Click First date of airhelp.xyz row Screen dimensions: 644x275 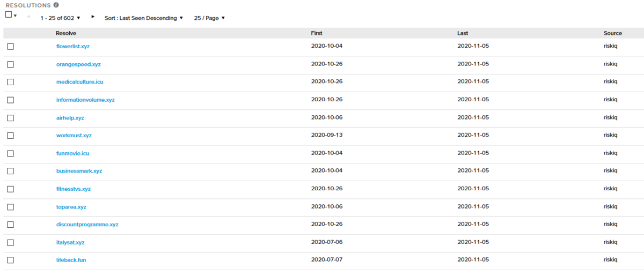(327, 117)
